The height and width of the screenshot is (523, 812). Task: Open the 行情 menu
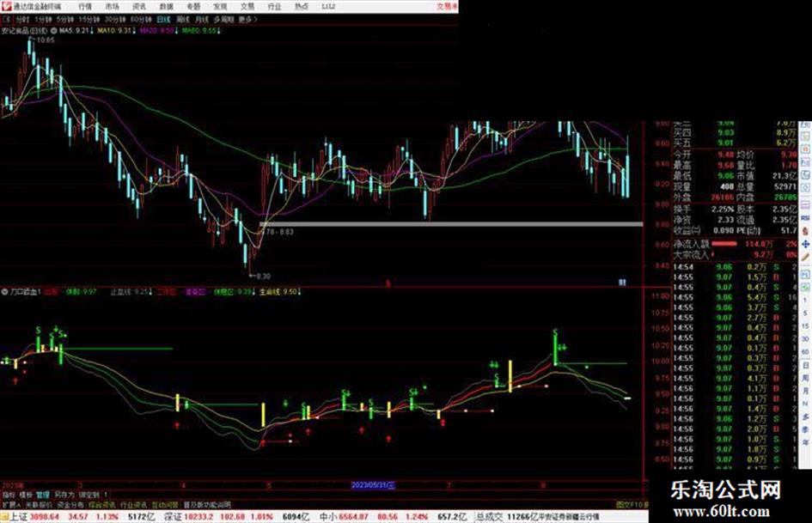click(x=85, y=7)
